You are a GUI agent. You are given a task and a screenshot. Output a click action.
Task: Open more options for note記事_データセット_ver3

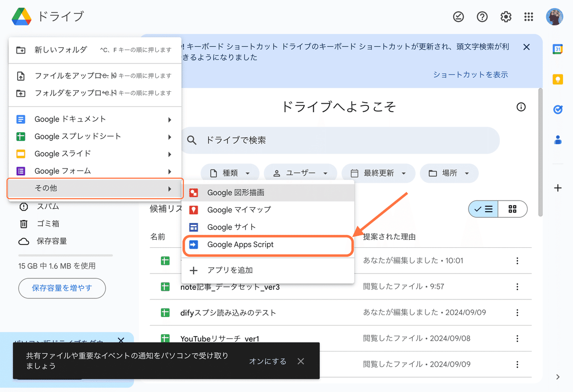pyautogui.click(x=517, y=286)
